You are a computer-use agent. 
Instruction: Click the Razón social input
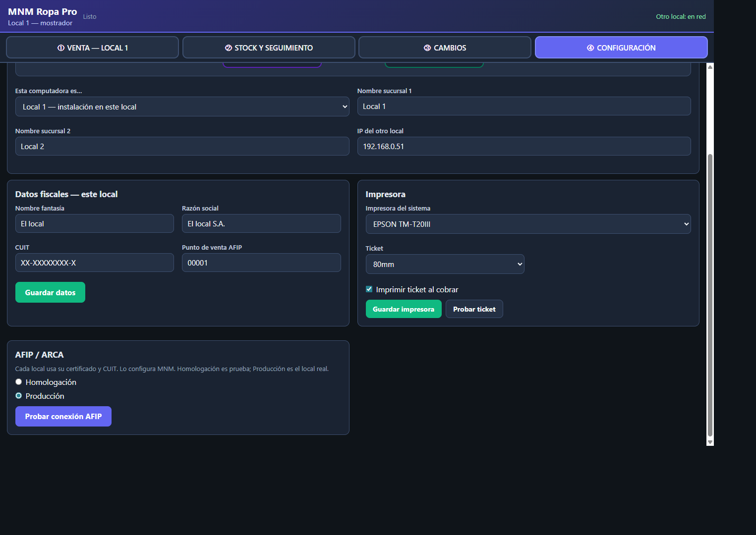click(x=261, y=223)
